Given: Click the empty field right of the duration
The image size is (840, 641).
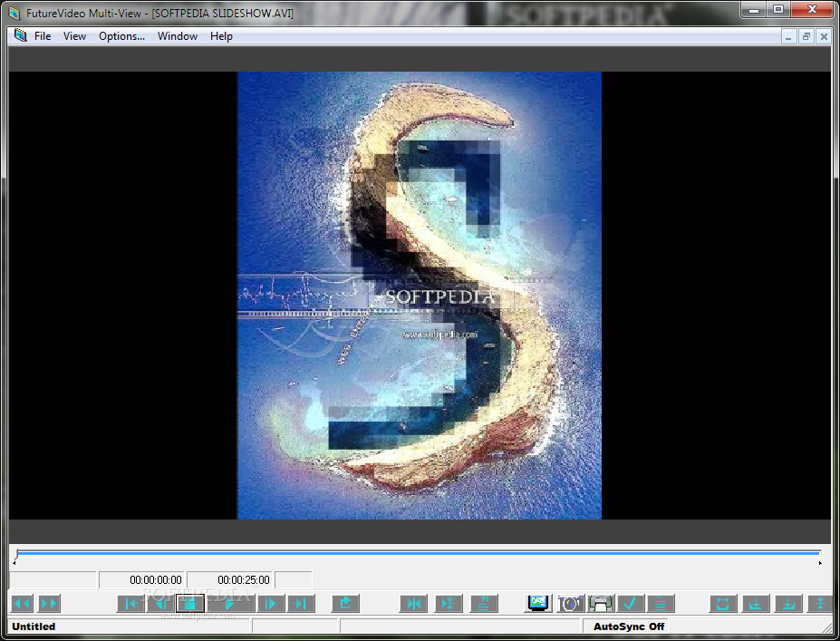Looking at the screenshot, I should [x=294, y=580].
